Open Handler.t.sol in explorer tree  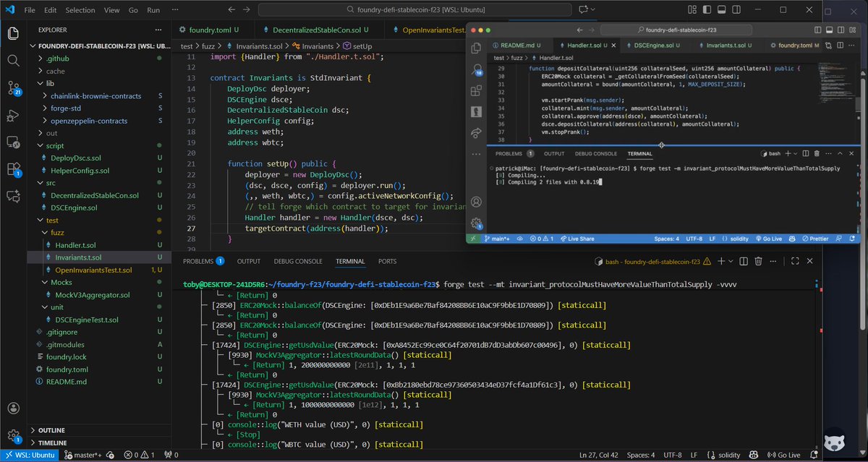[100, 244]
